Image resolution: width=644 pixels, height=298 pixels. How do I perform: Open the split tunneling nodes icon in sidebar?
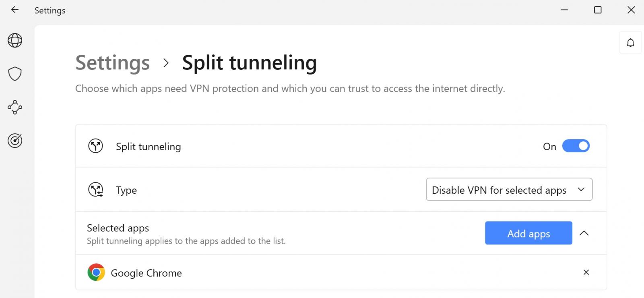(x=14, y=108)
